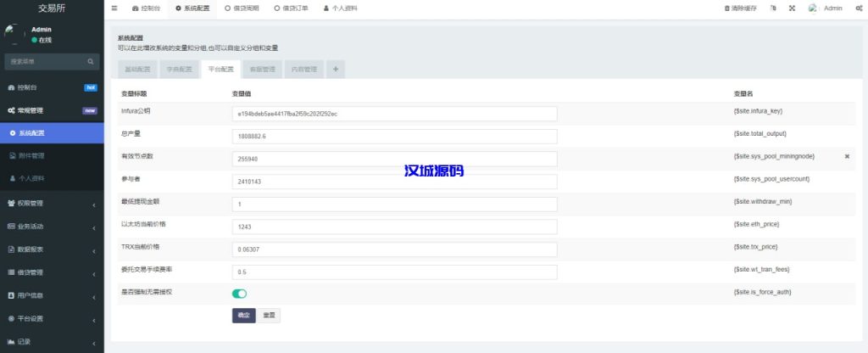The height and width of the screenshot is (353, 868).
Task: Switch to the 借贷周期 top tab
Action: pyautogui.click(x=242, y=8)
